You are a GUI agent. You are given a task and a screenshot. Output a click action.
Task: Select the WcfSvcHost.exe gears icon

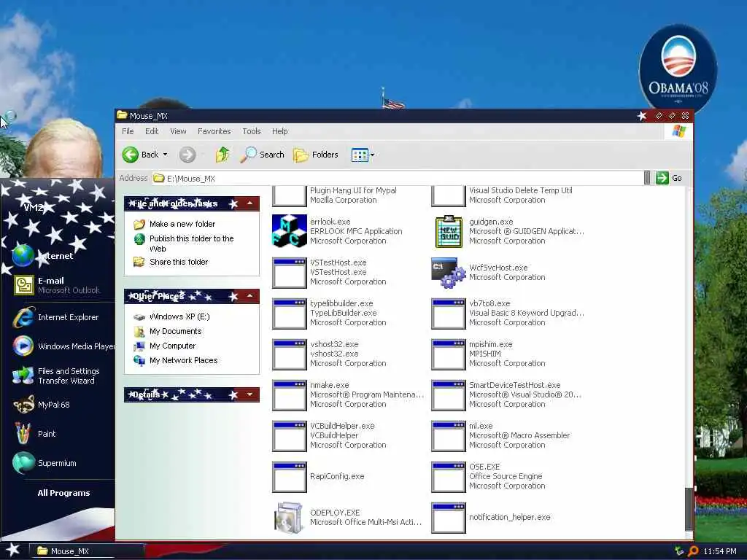coord(449,273)
